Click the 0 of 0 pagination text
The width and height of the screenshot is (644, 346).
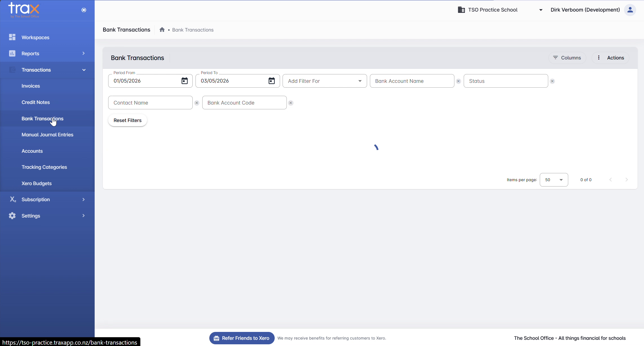pos(586,180)
